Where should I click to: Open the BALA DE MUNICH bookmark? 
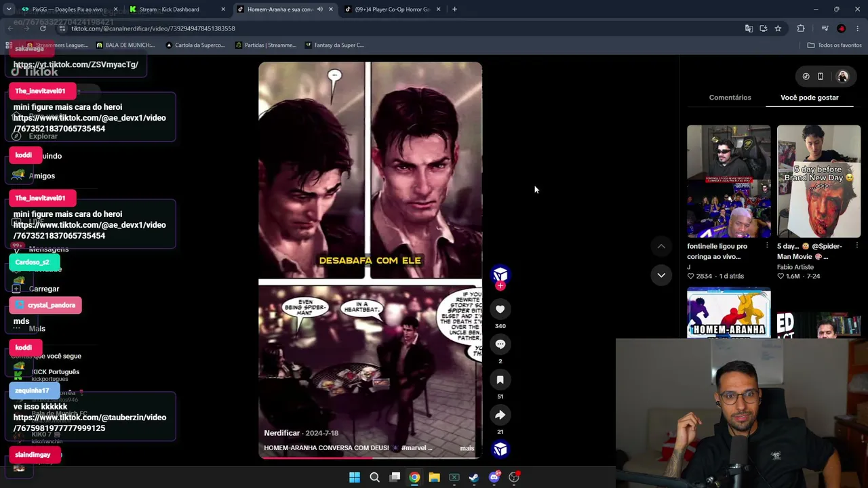coord(125,45)
